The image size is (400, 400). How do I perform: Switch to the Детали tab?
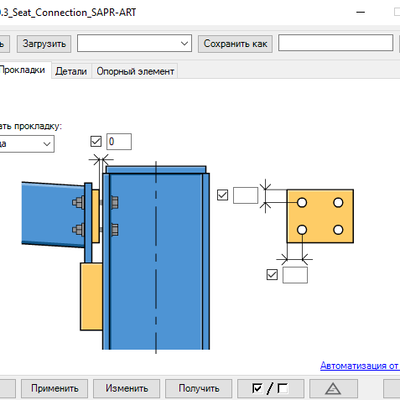coord(71,71)
